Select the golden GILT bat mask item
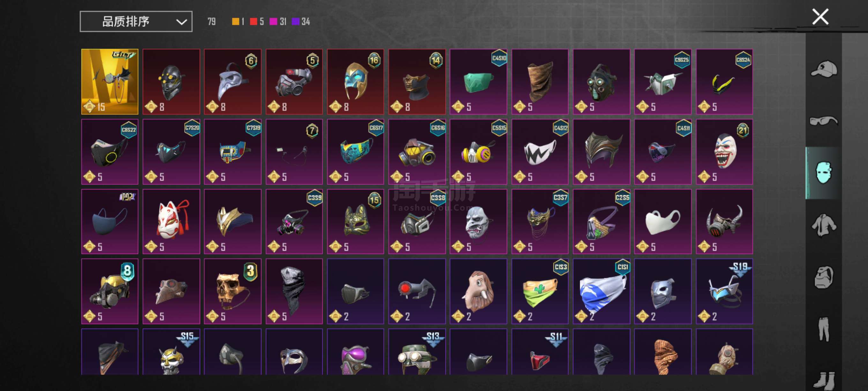The width and height of the screenshot is (868, 391). (110, 82)
